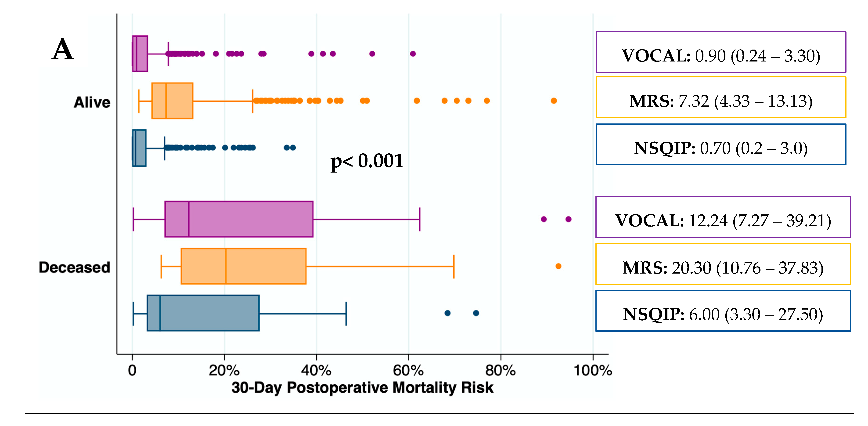
Task: Click the VOCAL: 0.90 (0.24 – 3.30) box
Action: click(720, 52)
